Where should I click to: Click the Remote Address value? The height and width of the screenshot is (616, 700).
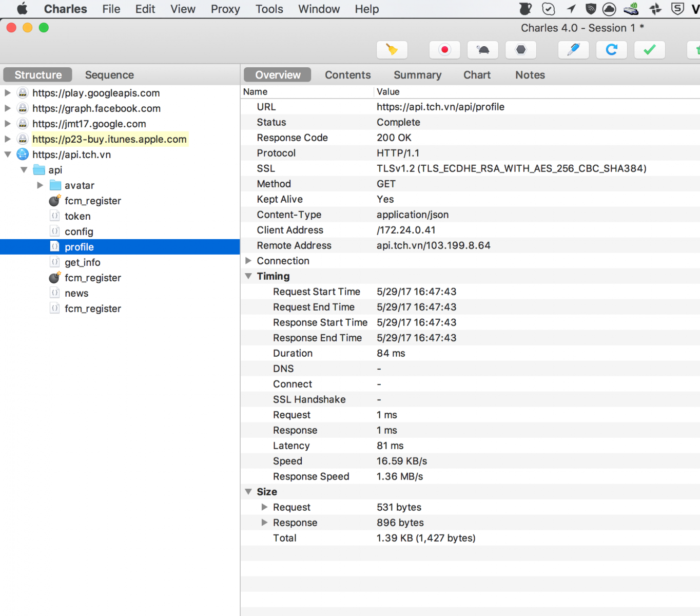[434, 245]
